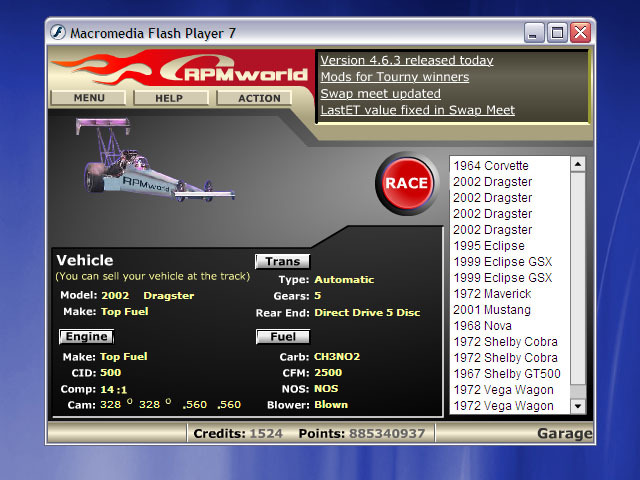640x480 pixels.
Task: Click the RPMworld flame logo
Action: coord(180,68)
